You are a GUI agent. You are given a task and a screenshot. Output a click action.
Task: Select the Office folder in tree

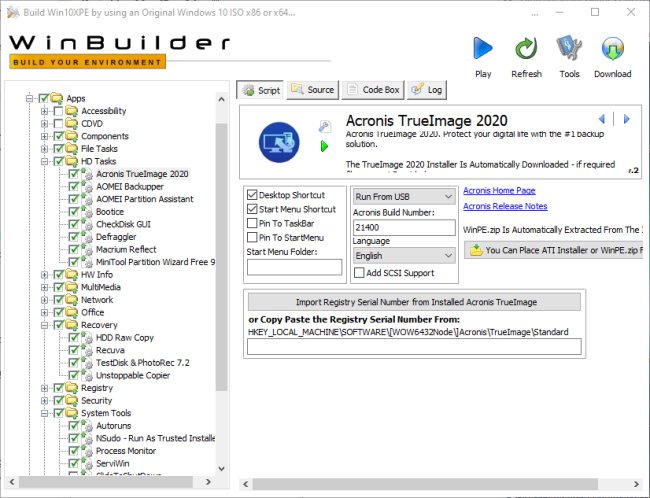(x=92, y=312)
